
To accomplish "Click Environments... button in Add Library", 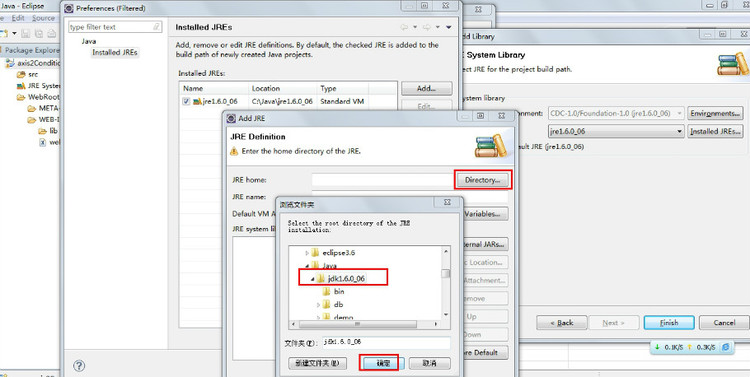I will (x=715, y=113).
